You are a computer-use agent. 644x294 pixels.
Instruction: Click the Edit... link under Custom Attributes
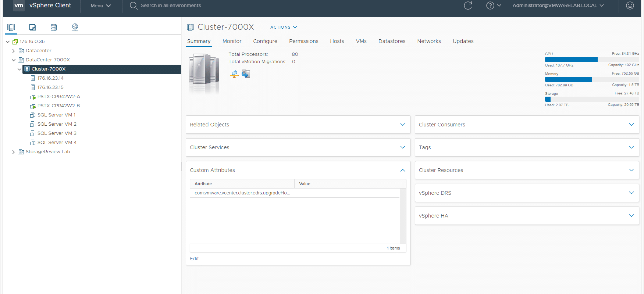coord(196,259)
